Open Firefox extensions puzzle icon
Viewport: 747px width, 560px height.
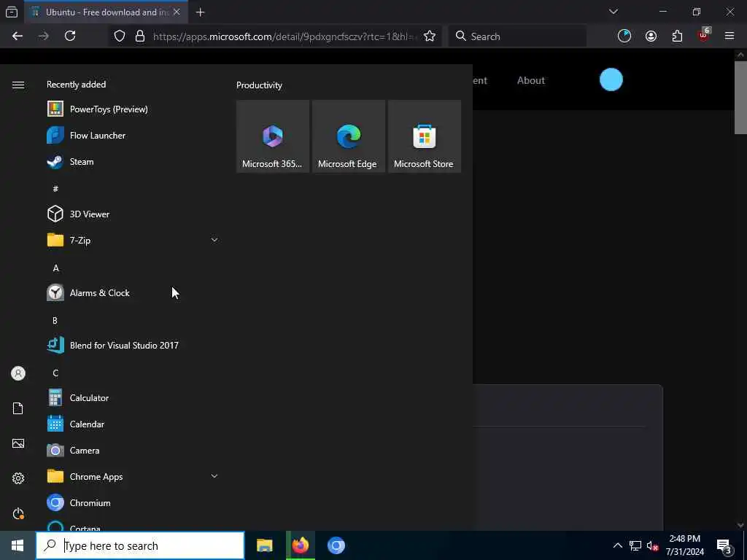(x=677, y=36)
